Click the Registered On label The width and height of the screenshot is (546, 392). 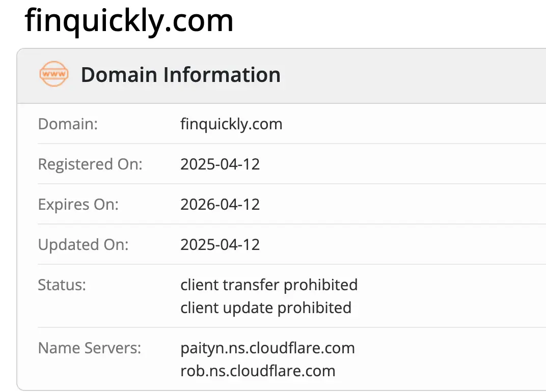(90, 164)
